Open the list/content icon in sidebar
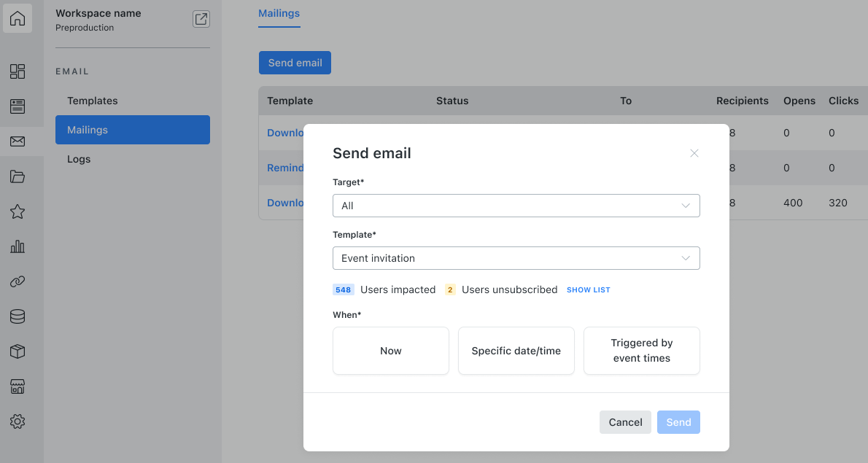Screen dimensions: 868x463 18,106
